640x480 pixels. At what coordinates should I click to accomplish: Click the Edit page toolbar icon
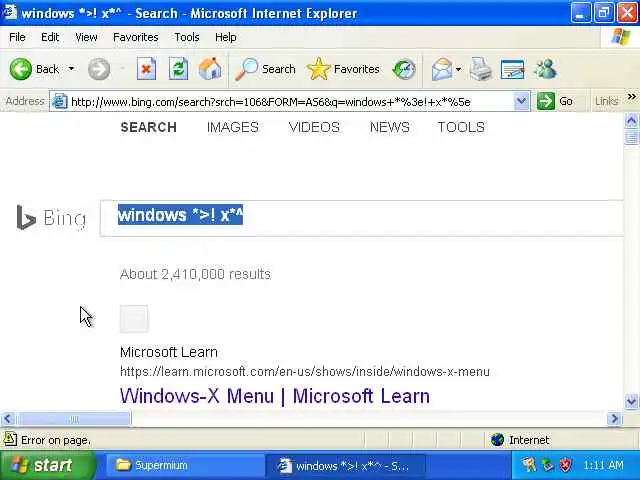coord(512,69)
